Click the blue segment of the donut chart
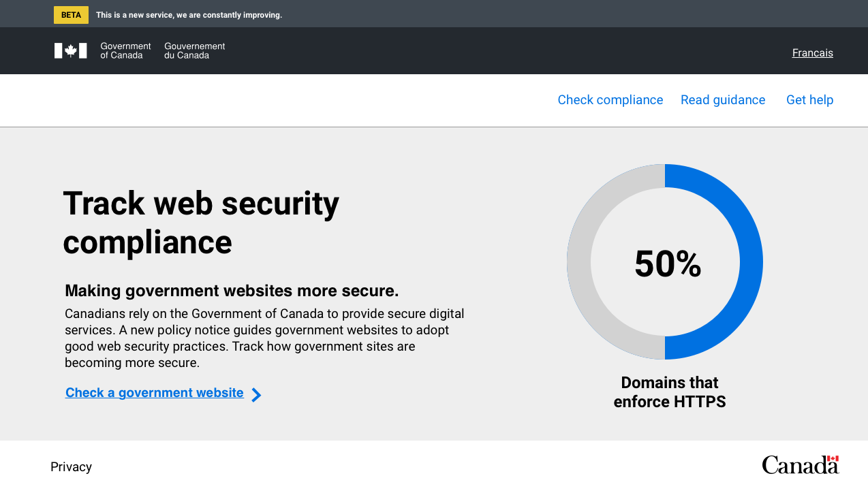 pos(750,261)
